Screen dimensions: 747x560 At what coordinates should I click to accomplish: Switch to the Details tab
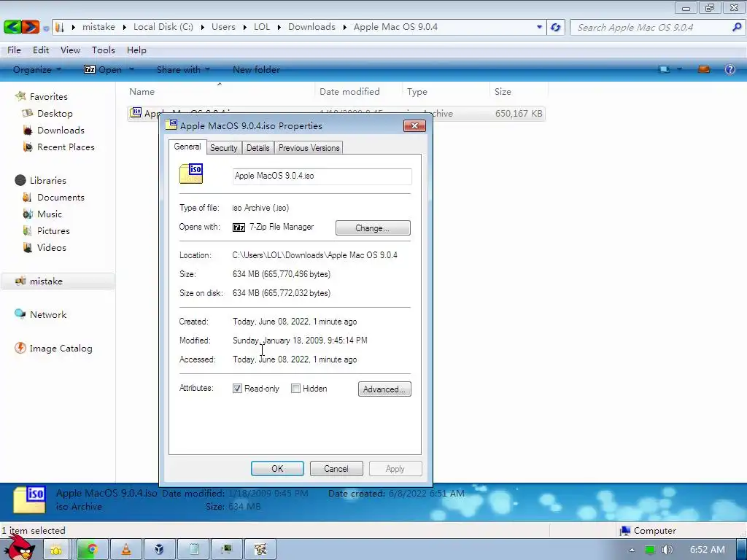(258, 148)
